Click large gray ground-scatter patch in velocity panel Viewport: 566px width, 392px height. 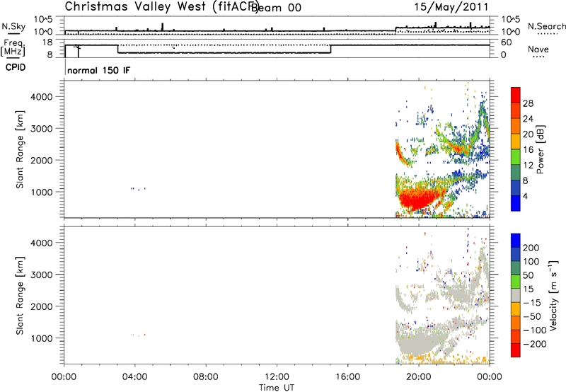pyautogui.click(x=419, y=343)
